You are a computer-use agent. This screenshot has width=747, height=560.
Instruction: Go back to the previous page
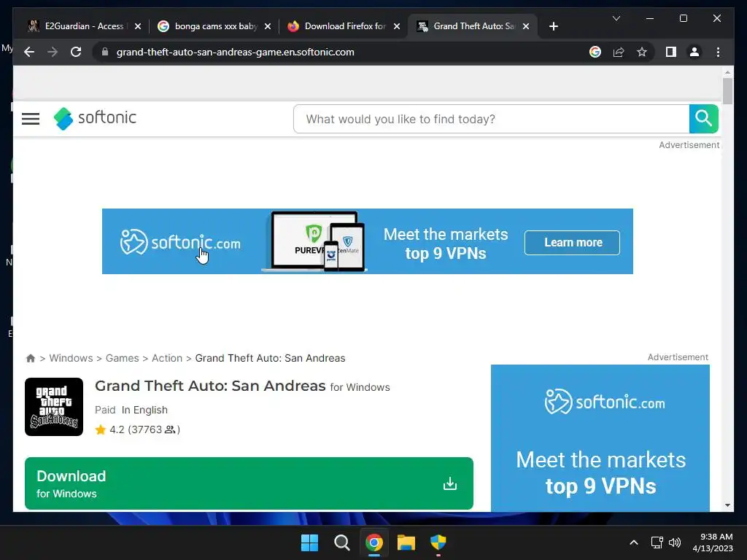pos(29,52)
